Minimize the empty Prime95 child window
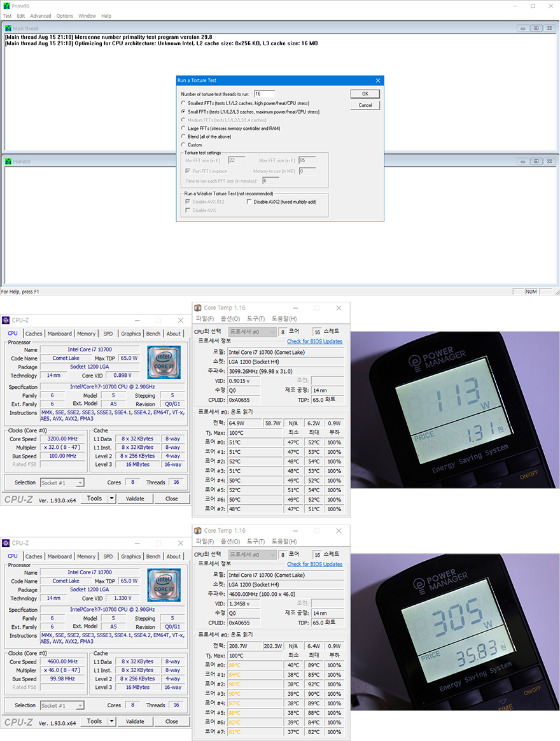This screenshot has width=560, height=741. (522, 162)
